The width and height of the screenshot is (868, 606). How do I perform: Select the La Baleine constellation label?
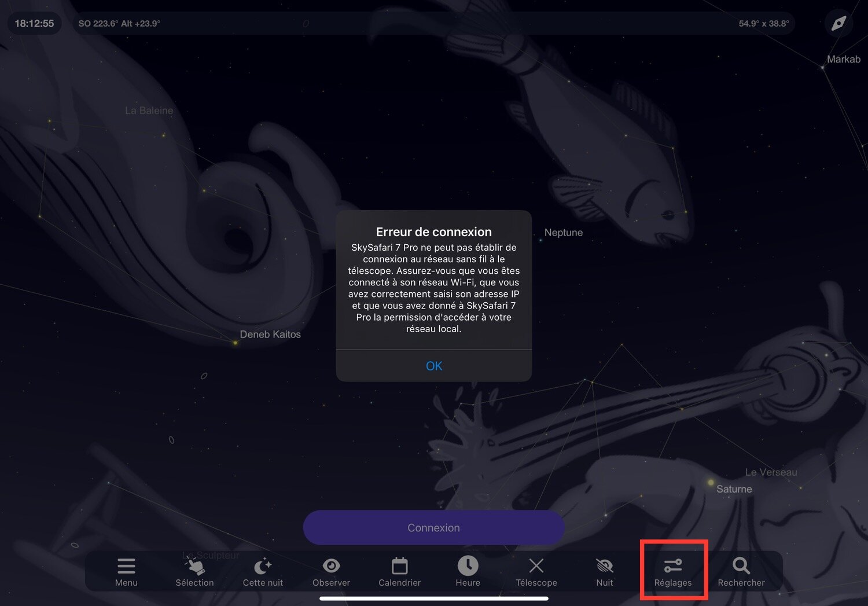pyautogui.click(x=149, y=111)
